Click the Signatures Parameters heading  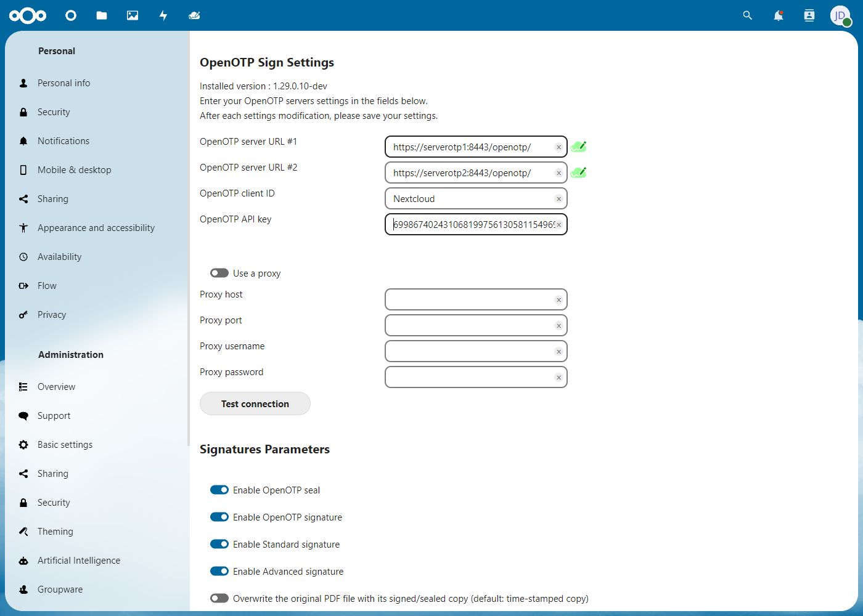264,449
